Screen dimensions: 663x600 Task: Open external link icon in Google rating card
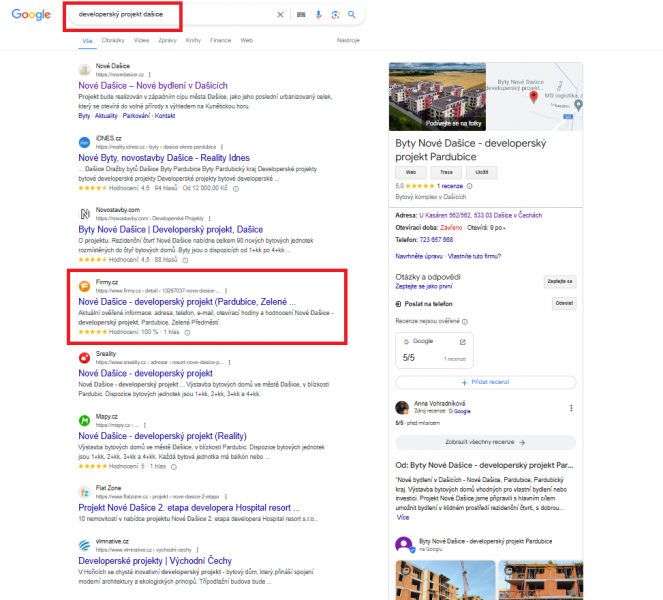[463, 342]
